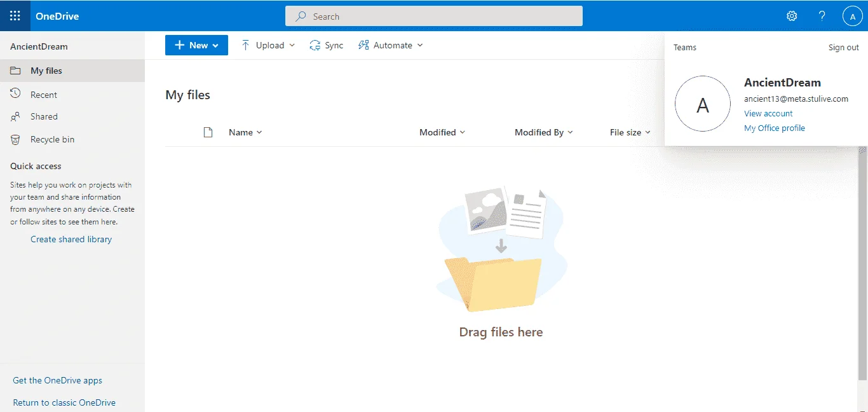Screen dimensions: 868x412
Task: Expand the New button chevron
Action: 215,46
